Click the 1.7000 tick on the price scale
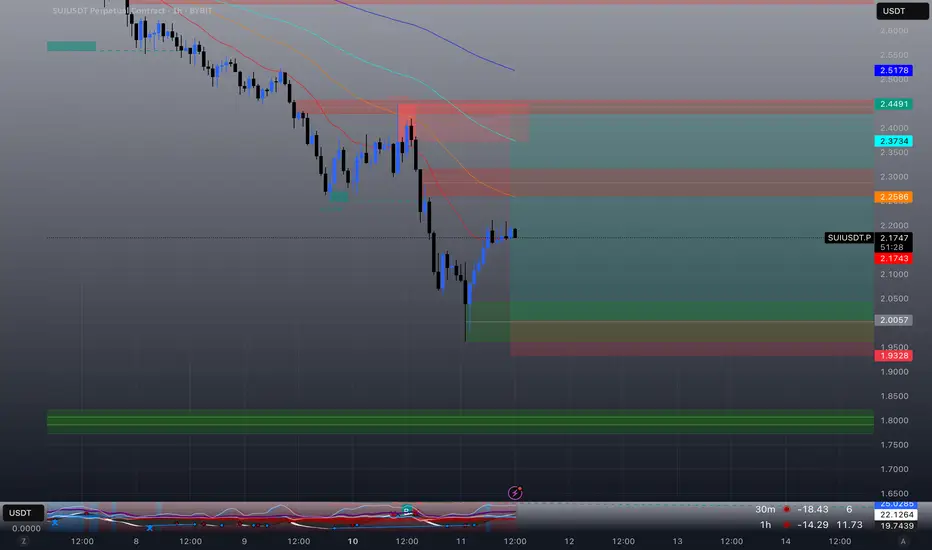Screen dimensions: 932x550 (x=894, y=469)
